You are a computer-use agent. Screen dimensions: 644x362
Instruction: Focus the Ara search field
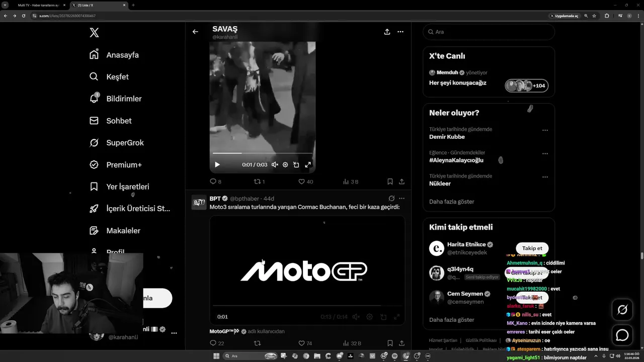(x=489, y=32)
